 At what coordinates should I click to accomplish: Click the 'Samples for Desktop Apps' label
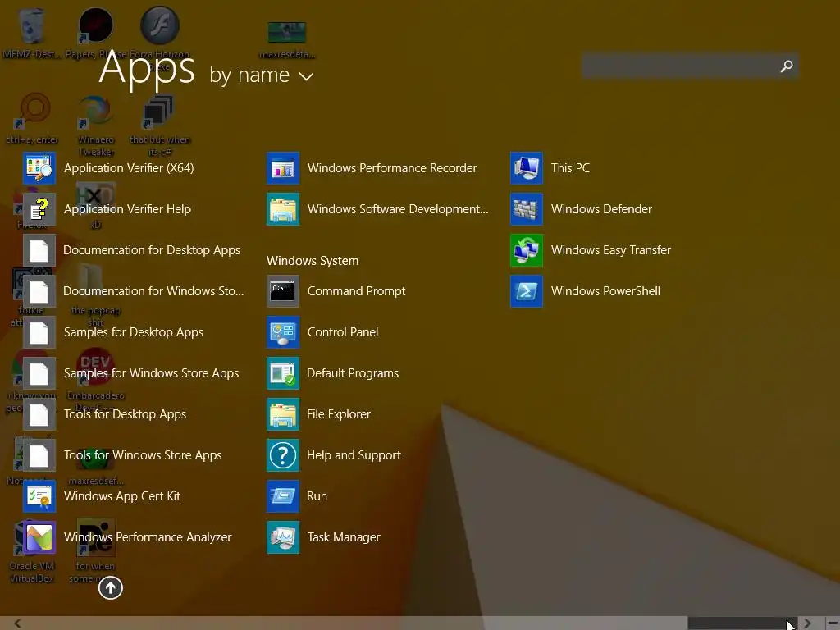point(134,332)
